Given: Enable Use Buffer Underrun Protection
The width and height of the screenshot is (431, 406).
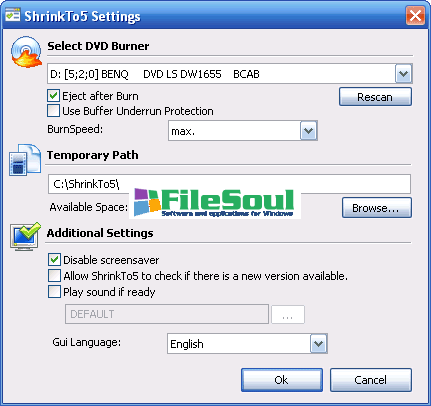Looking at the screenshot, I should 53,111.
